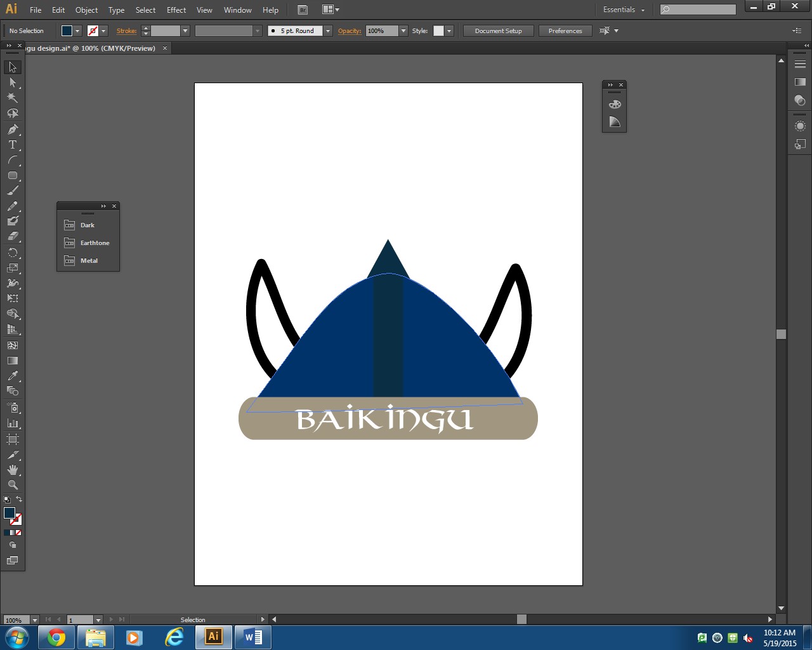Click the Document Setup button
Viewport: 812px width, 650px height.
[x=498, y=30]
